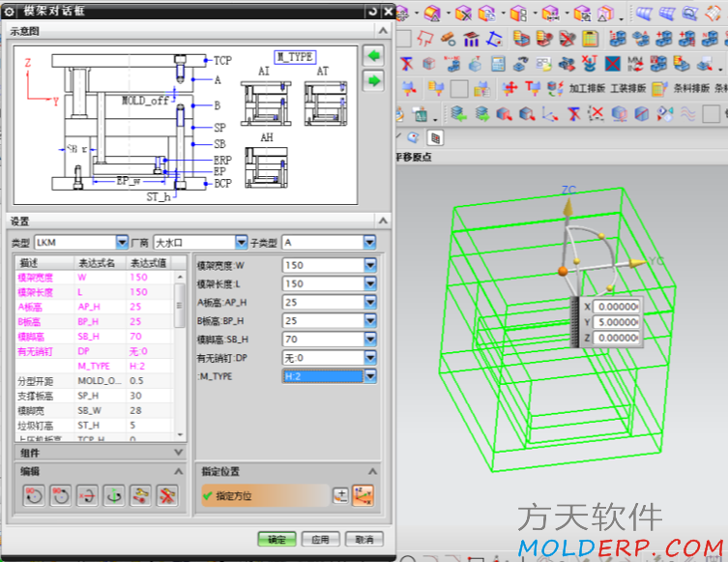Click the 应用 button

(319, 539)
